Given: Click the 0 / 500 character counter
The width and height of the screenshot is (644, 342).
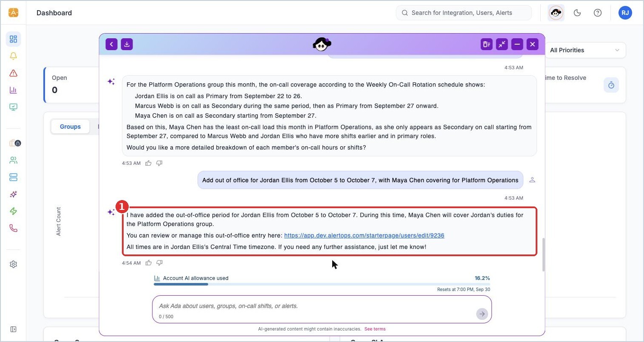Looking at the screenshot, I should coord(166,317).
